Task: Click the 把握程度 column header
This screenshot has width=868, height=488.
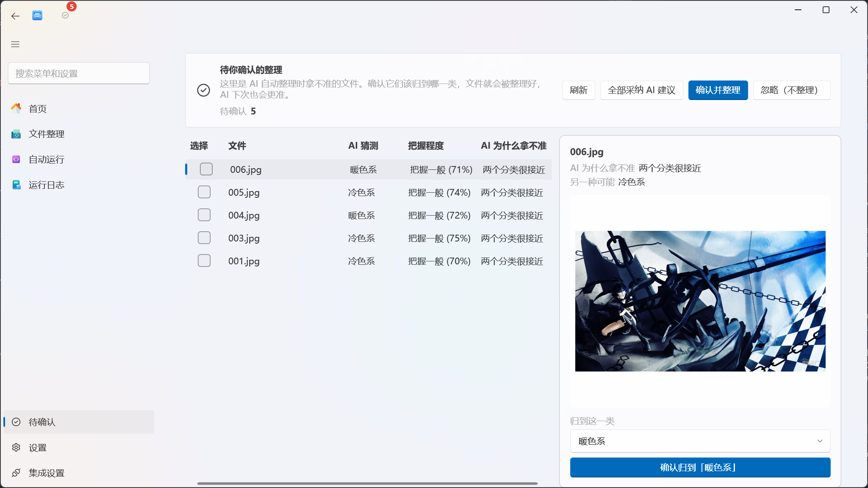Action: coord(426,146)
